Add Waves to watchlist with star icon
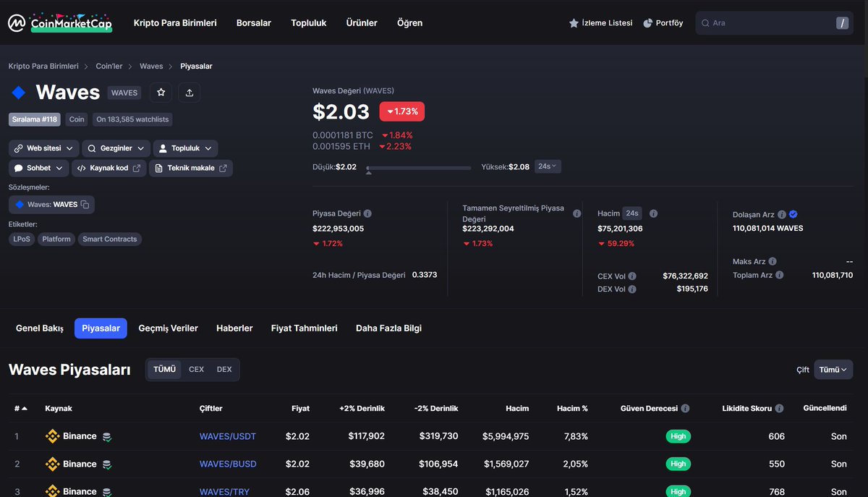This screenshot has width=868, height=497. pos(161,93)
